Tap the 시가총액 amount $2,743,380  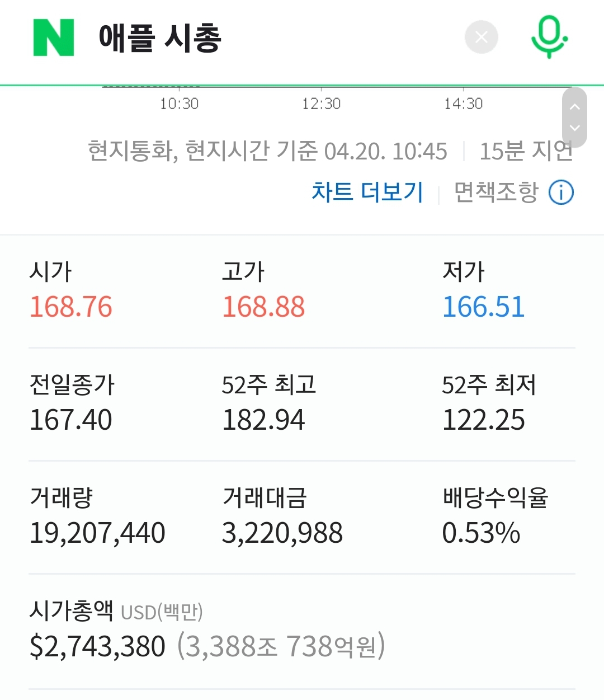(x=97, y=646)
